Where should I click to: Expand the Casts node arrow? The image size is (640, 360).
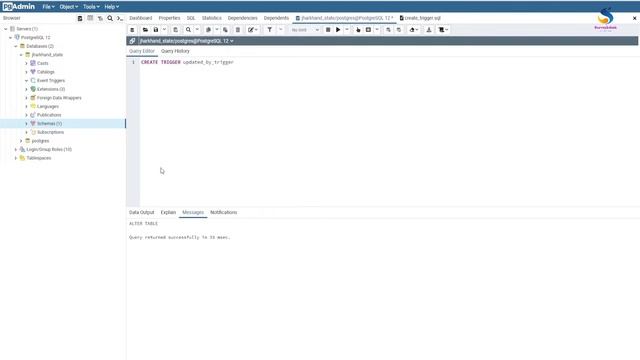tap(27, 63)
